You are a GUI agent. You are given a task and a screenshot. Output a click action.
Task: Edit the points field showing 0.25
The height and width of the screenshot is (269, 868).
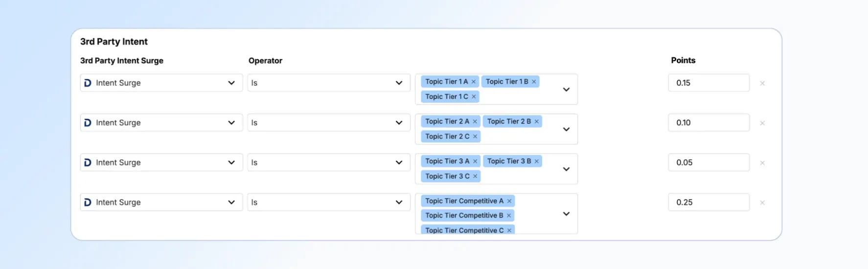click(708, 202)
